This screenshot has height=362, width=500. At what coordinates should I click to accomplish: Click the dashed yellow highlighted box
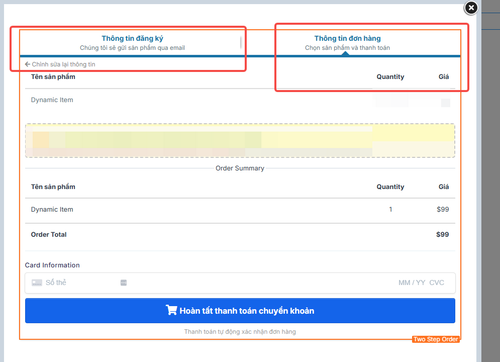240,140
